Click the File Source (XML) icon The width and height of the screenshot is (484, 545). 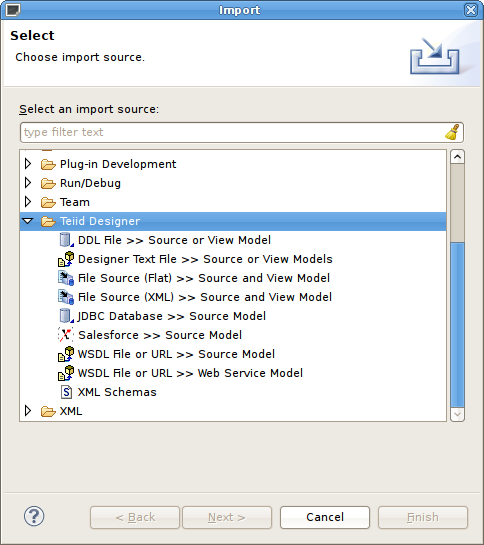[x=66, y=297]
